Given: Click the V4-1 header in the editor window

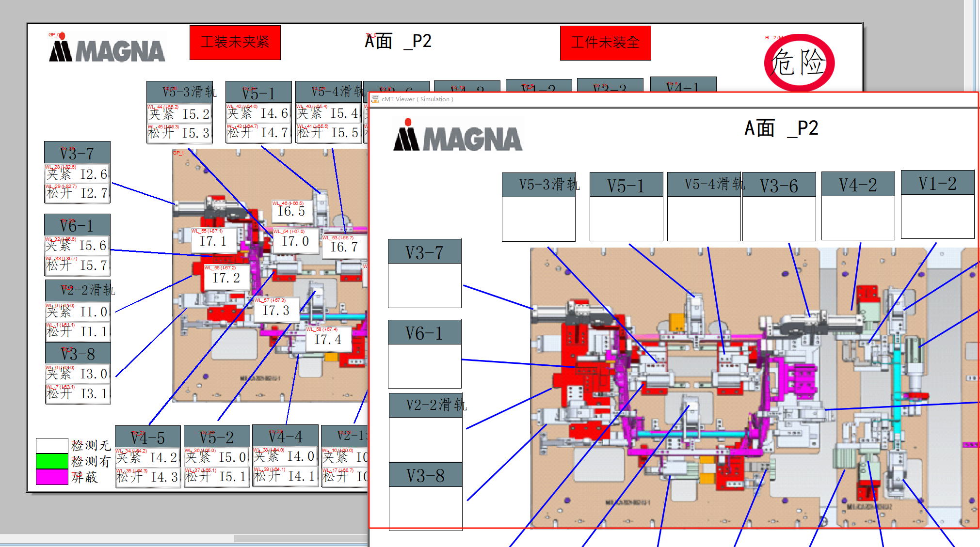Looking at the screenshot, I should [x=683, y=84].
